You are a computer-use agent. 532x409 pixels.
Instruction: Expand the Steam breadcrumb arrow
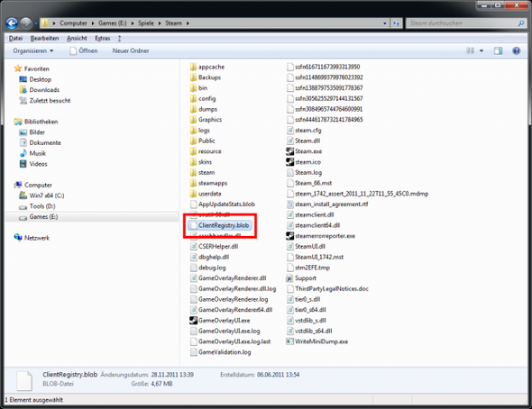coord(188,23)
